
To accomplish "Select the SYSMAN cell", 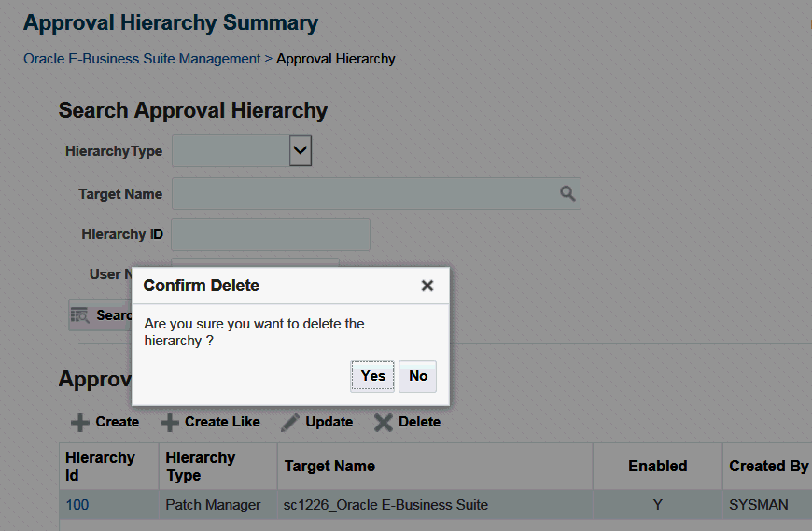I will pos(768,505).
